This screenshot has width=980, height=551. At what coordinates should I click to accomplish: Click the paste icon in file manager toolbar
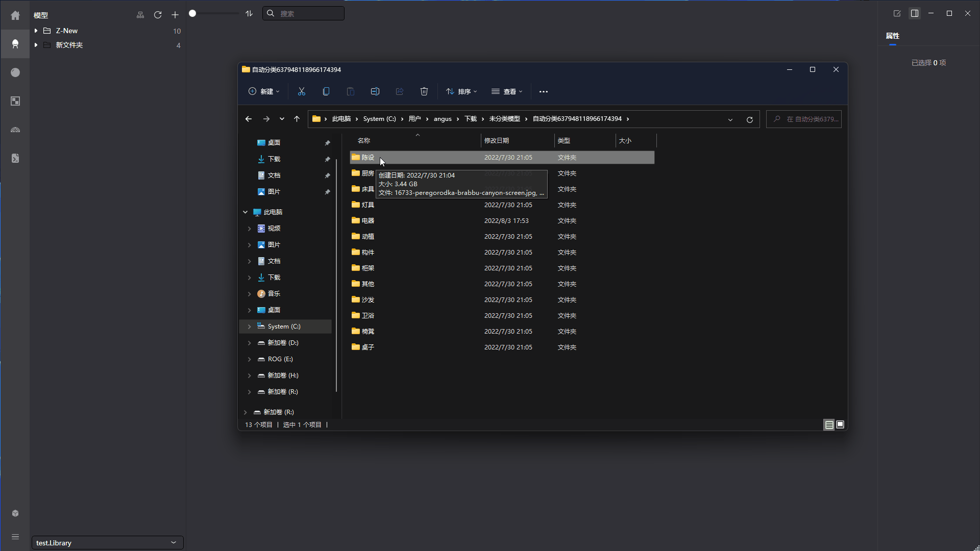pyautogui.click(x=350, y=91)
